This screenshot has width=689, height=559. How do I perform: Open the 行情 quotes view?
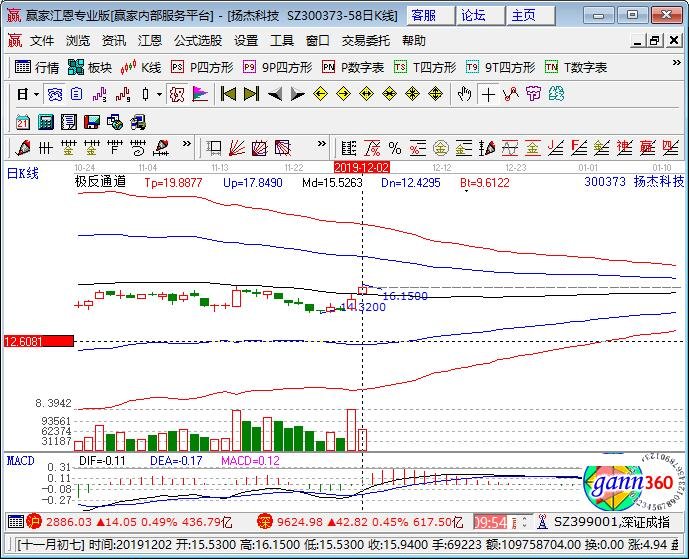tap(36, 67)
